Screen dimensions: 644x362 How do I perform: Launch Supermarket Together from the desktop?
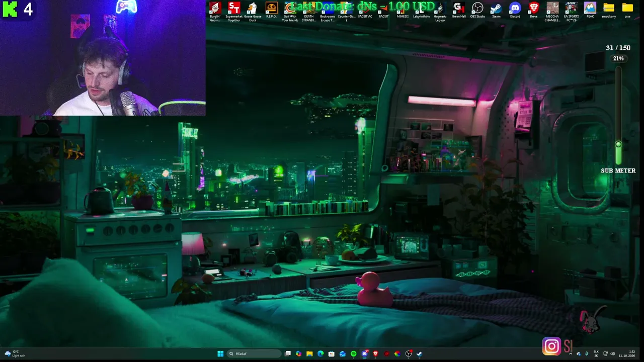pos(234,12)
